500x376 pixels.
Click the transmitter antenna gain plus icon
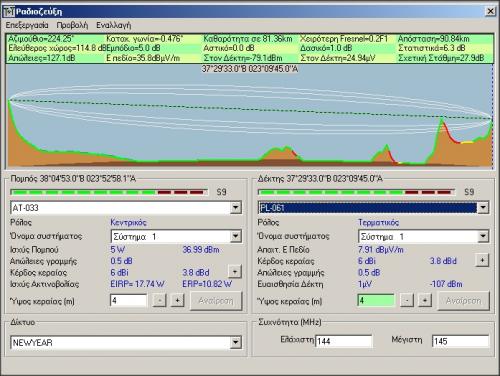[235, 272]
